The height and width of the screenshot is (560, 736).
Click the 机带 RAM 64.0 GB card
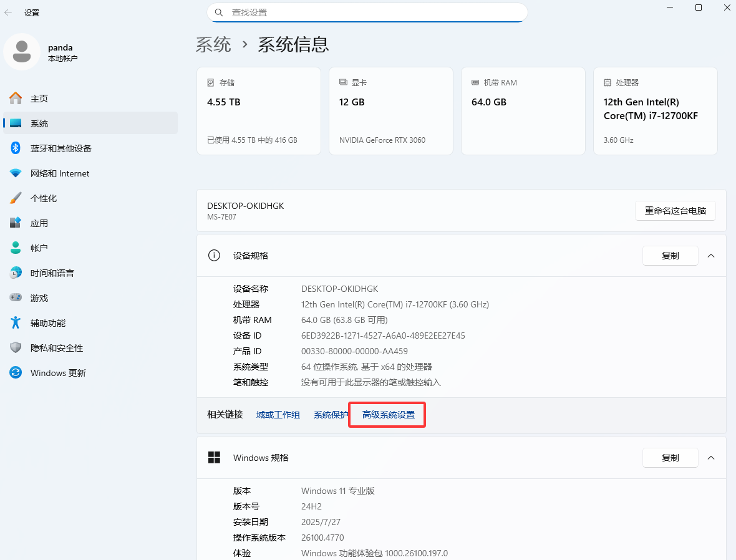pos(523,111)
